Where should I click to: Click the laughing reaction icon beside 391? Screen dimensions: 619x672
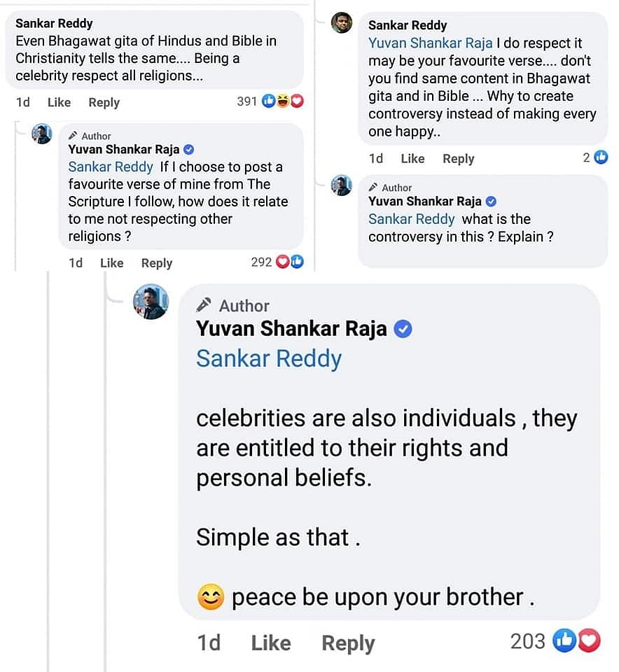tap(284, 101)
